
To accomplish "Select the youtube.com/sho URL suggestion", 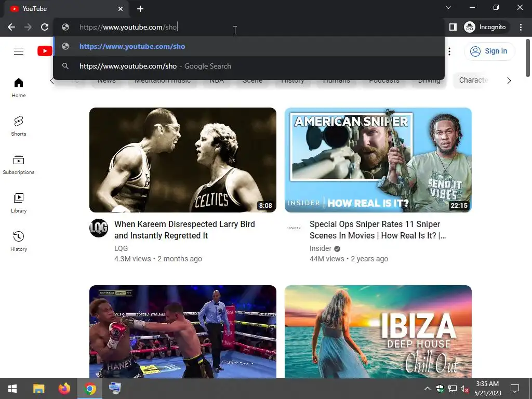I will (249, 46).
